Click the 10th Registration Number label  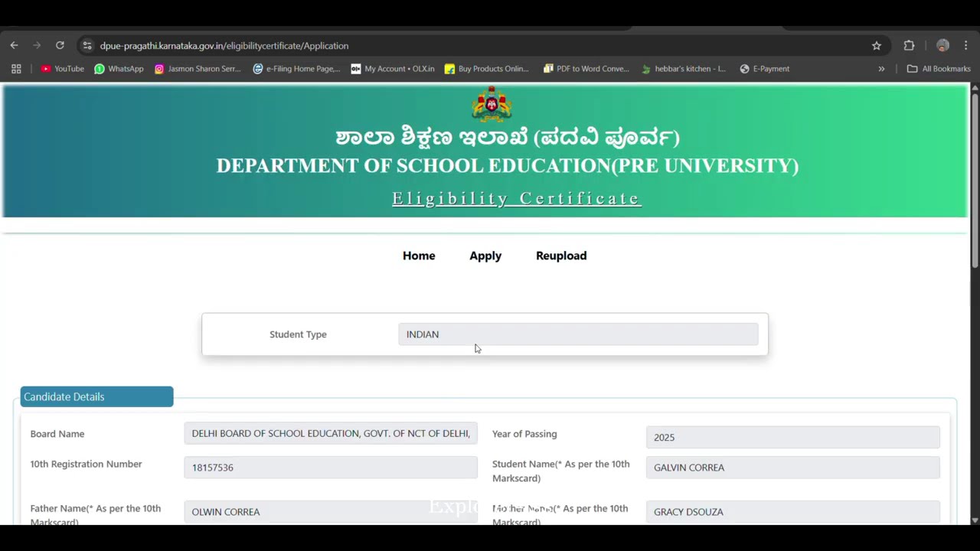click(86, 464)
